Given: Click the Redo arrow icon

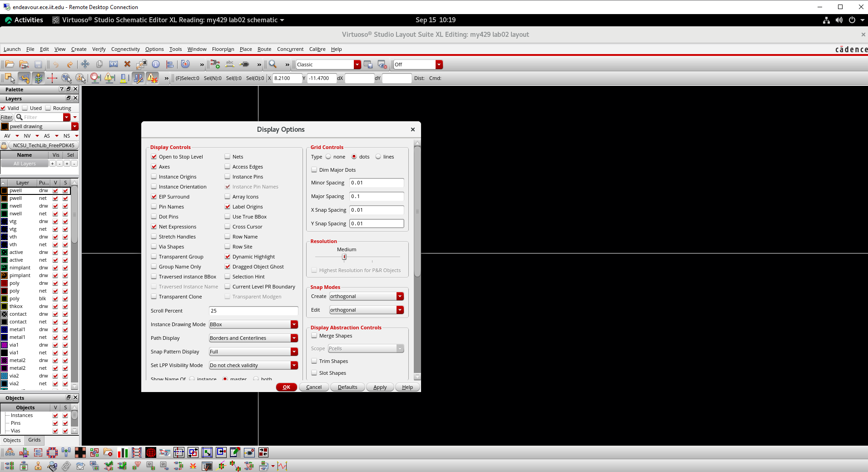Looking at the screenshot, I should 69,65.
